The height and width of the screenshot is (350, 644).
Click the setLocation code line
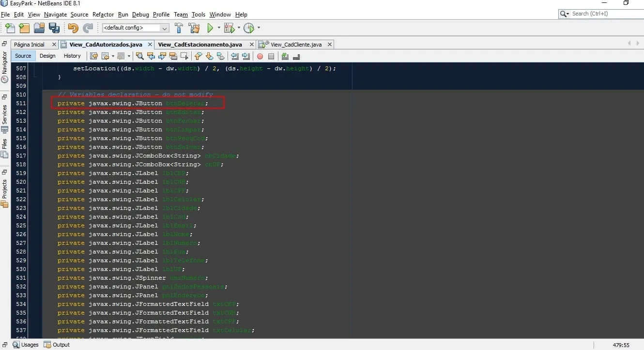(x=204, y=68)
